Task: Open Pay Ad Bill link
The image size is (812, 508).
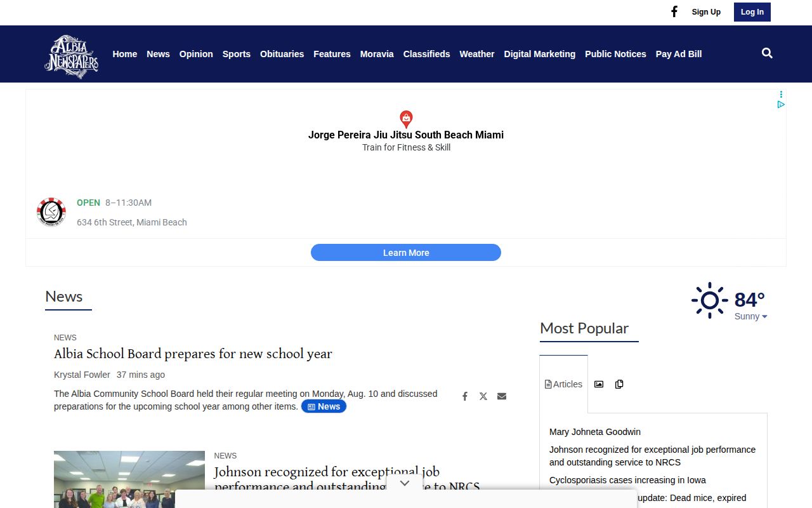Action: [679, 54]
